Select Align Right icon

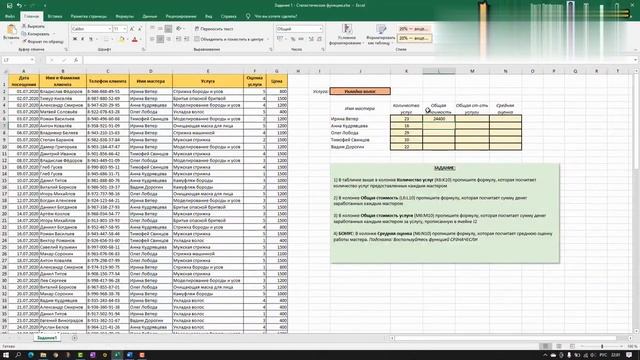tap(168, 39)
